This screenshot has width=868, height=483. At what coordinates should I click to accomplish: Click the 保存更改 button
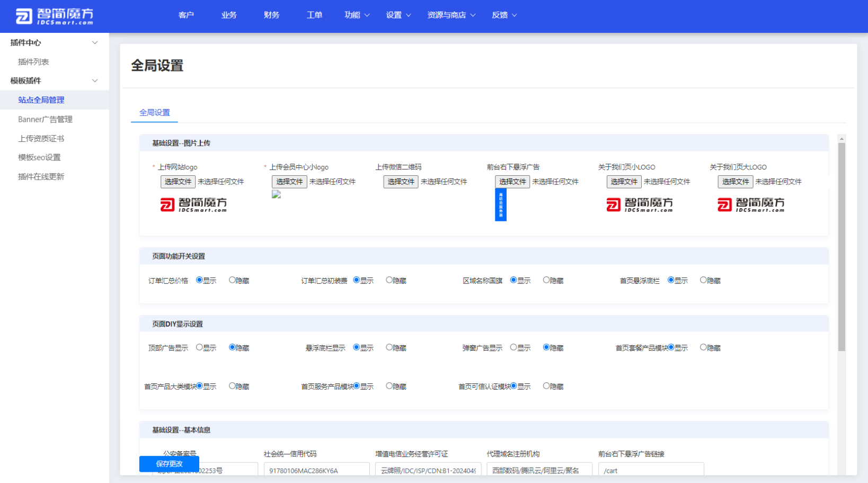point(169,463)
